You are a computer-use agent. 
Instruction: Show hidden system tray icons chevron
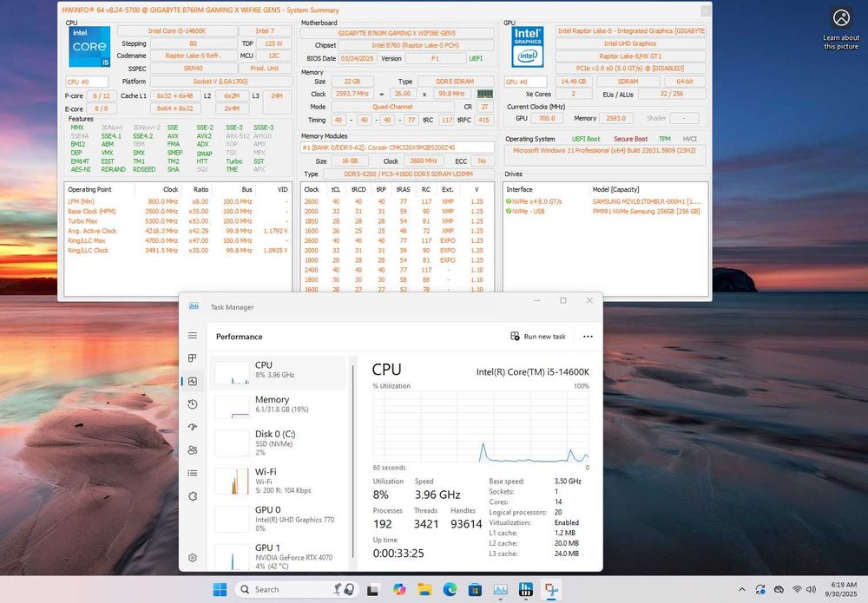coord(742,590)
